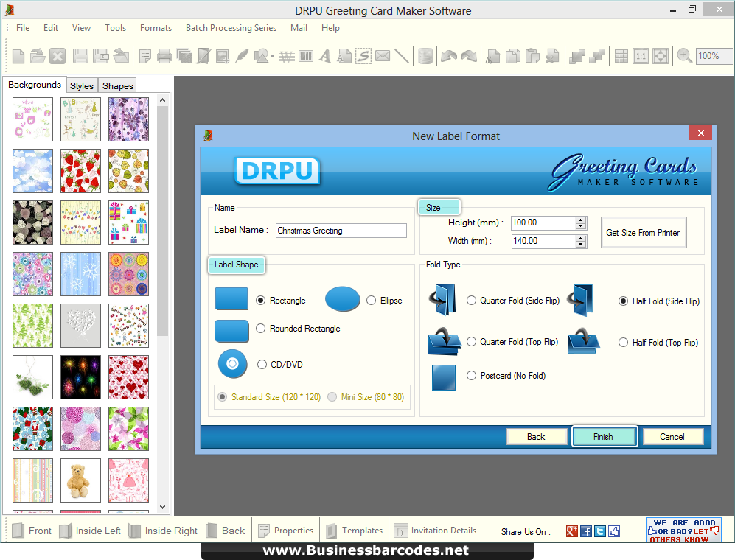The image size is (735, 560).
Task: Click the Paste clipboard toolbar icon
Action: [532, 56]
